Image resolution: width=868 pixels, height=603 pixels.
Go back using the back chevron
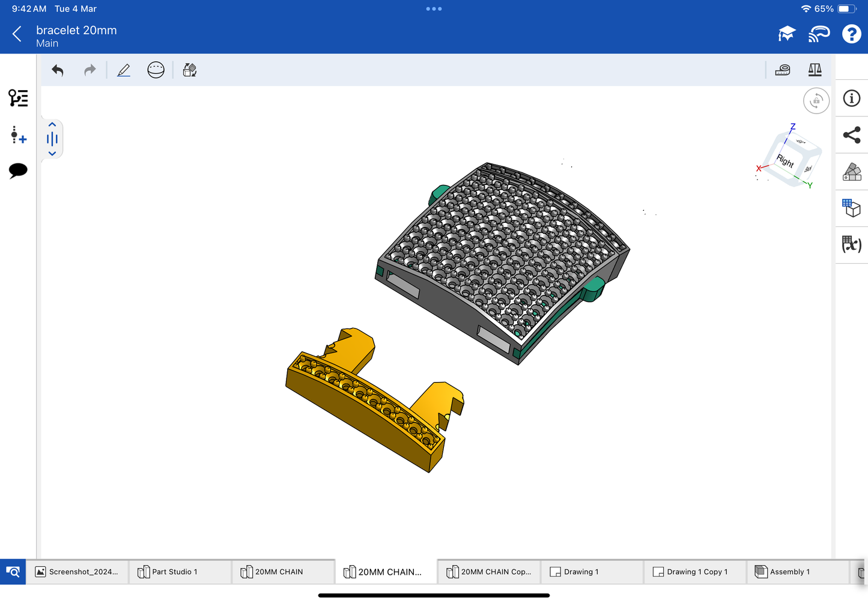(17, 34)
